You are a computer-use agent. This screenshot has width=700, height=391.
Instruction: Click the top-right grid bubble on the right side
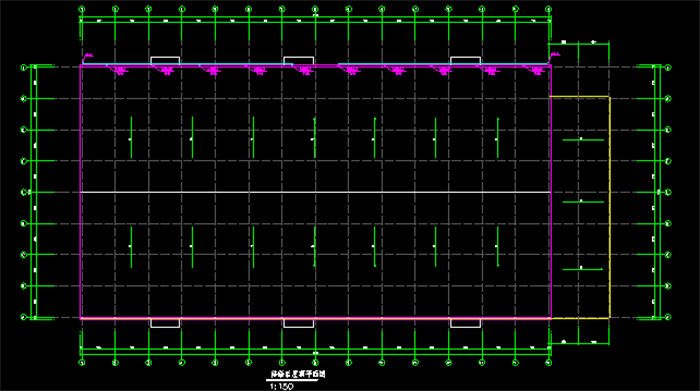click(668, 68)
